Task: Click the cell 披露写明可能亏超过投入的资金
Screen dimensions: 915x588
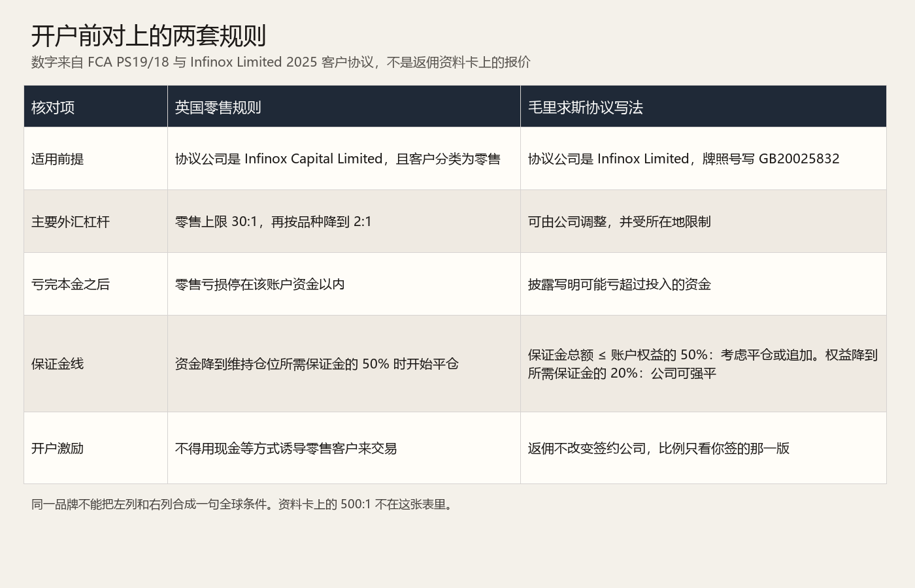Action: [x=703, y=284]
